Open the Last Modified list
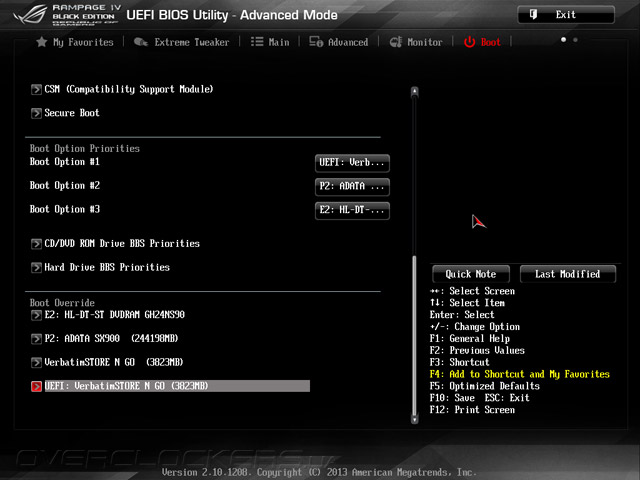This screenshot has width=640, height=480. (x=568, y=274)
